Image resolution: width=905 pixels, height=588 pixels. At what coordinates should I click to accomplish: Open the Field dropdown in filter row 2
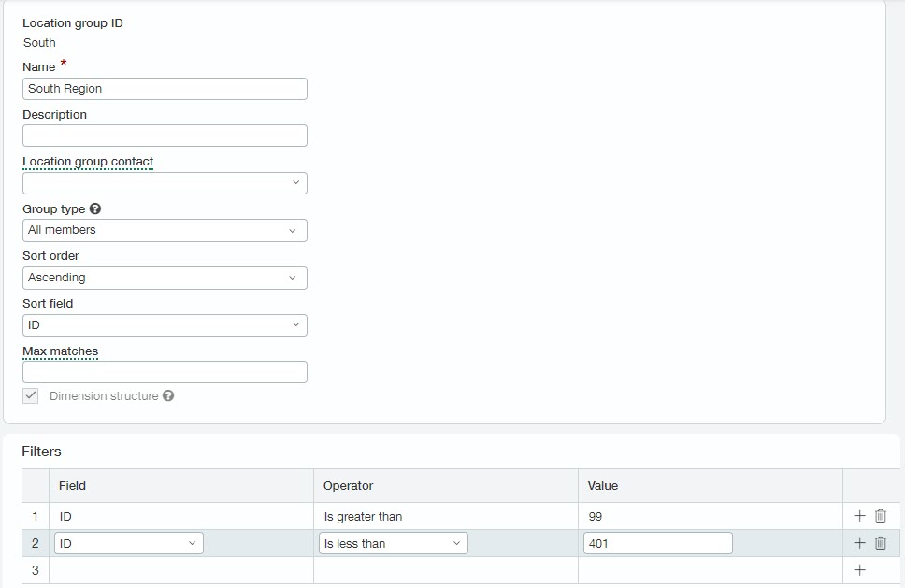click(x=128, y=542)
